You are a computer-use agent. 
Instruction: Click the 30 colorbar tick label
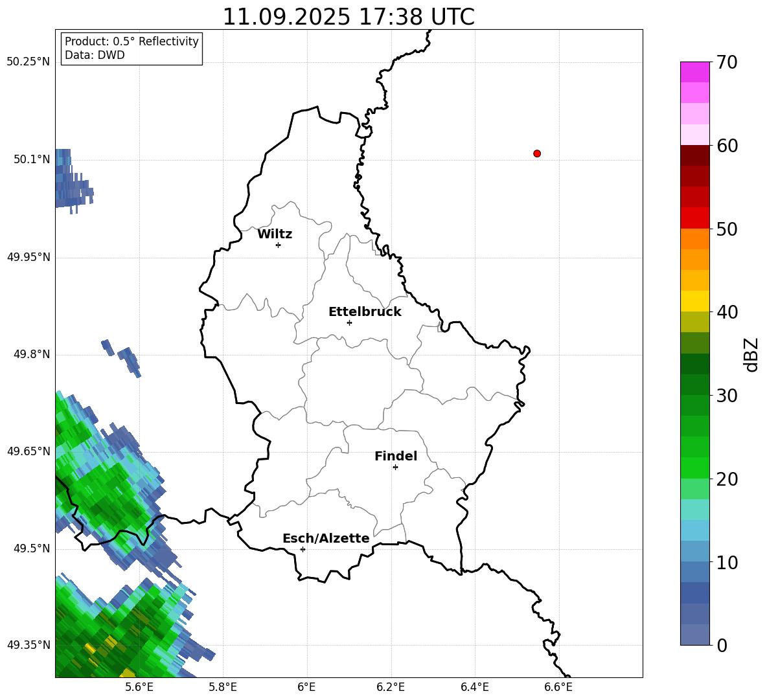click(727, 396)
